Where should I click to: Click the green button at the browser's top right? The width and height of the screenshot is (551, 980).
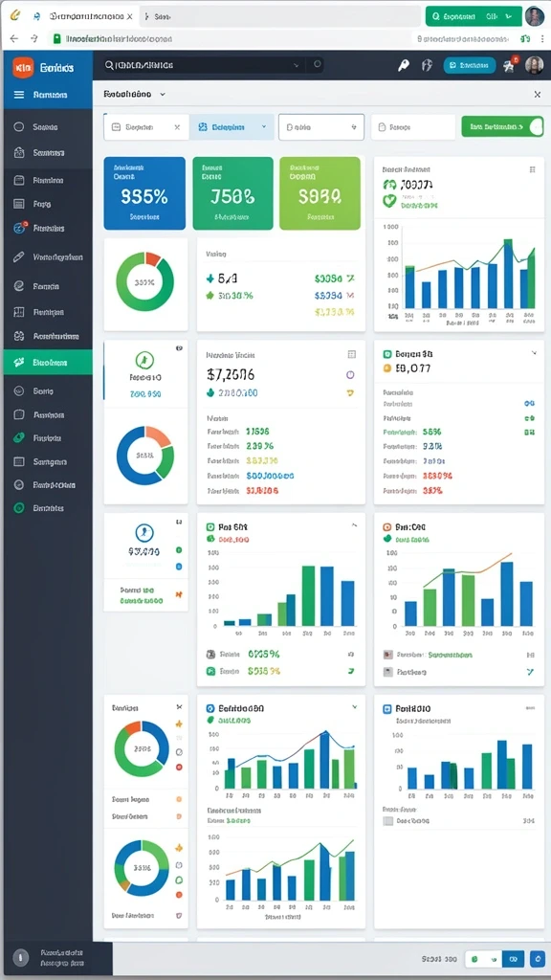(x=473, y=17)
